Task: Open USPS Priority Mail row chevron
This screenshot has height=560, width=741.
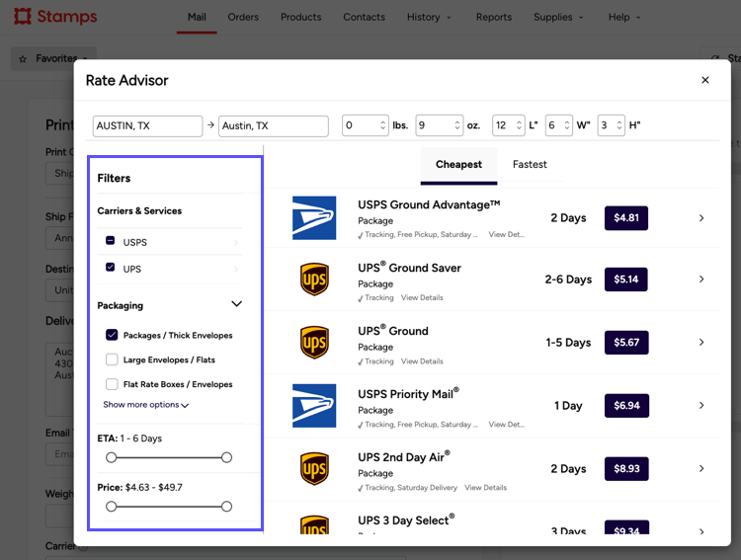Action: coord(701,406)
